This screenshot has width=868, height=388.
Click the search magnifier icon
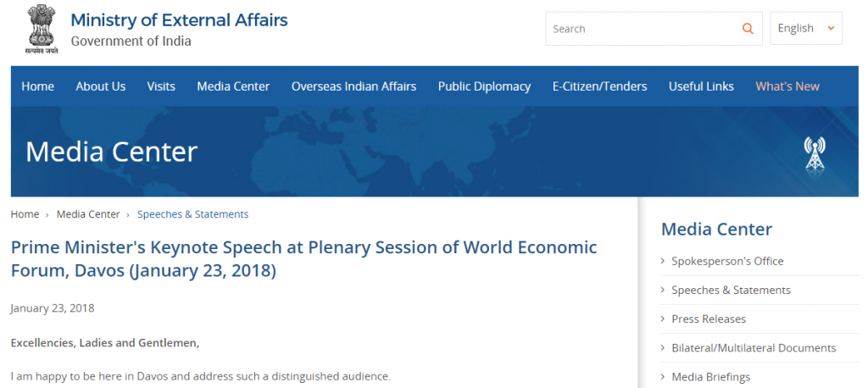point(748,29)
